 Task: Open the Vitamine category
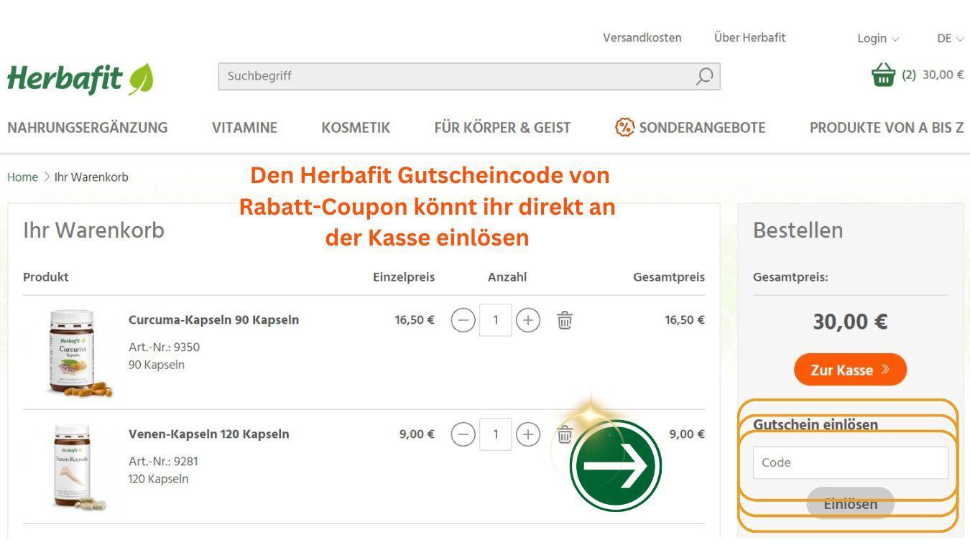click(244, 128)
